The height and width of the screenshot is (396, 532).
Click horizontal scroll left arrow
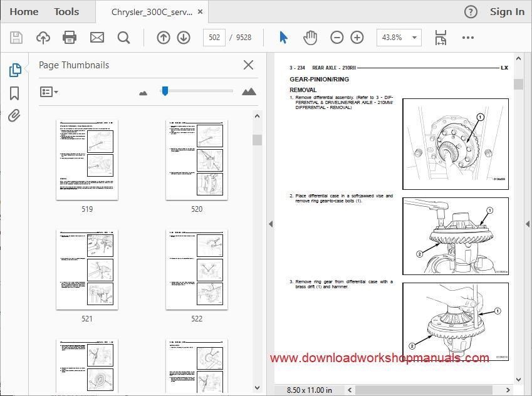[x=350, y=390]
